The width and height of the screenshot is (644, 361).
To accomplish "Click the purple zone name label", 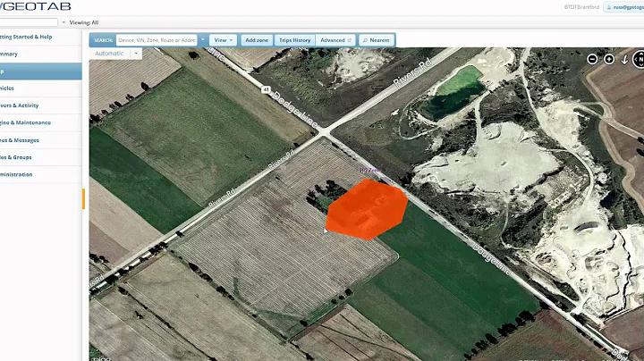I will [x=369, y=171].
